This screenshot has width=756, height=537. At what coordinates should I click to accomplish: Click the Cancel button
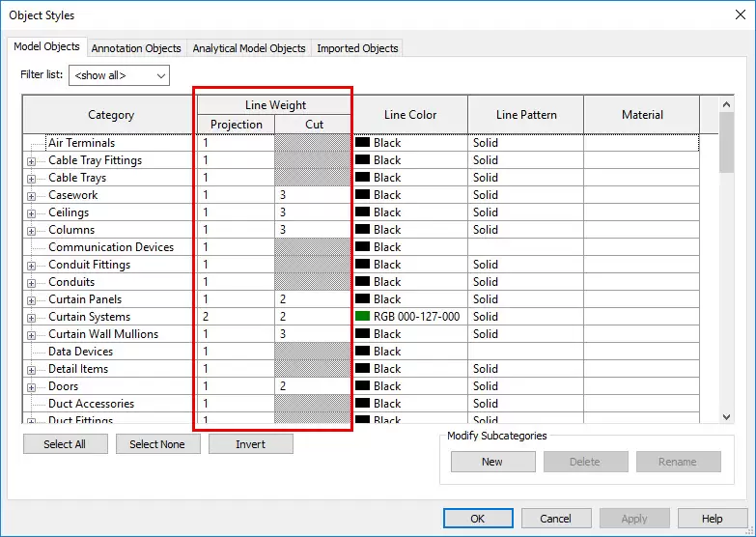tap(555, 519)
